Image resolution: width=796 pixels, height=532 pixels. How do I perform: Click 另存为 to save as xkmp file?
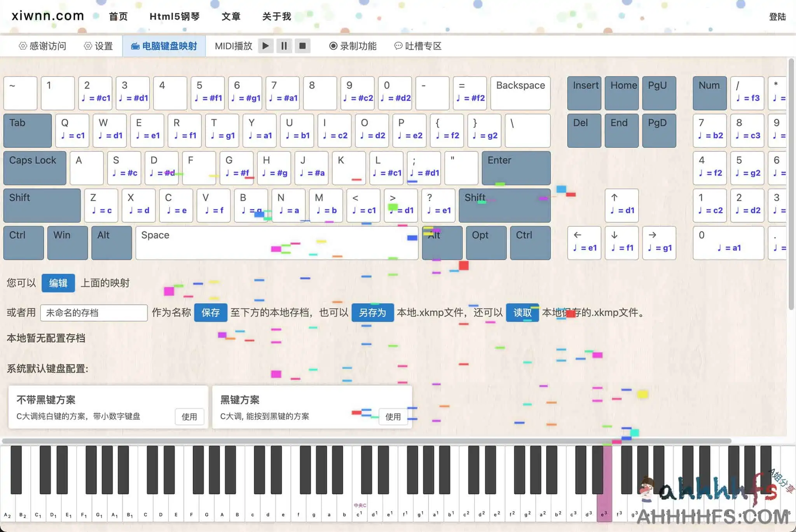coord(372,313)
